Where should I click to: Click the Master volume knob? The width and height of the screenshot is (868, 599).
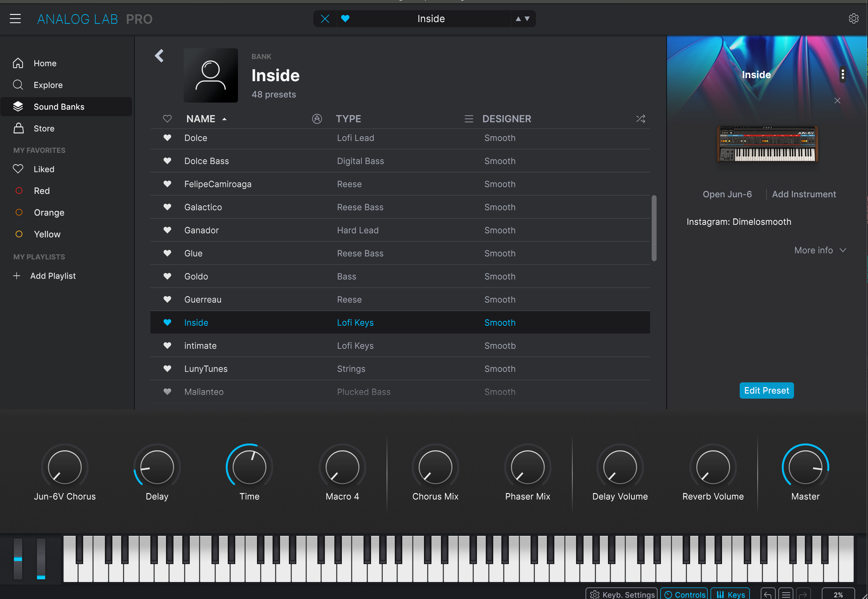(x=805, y=467)
